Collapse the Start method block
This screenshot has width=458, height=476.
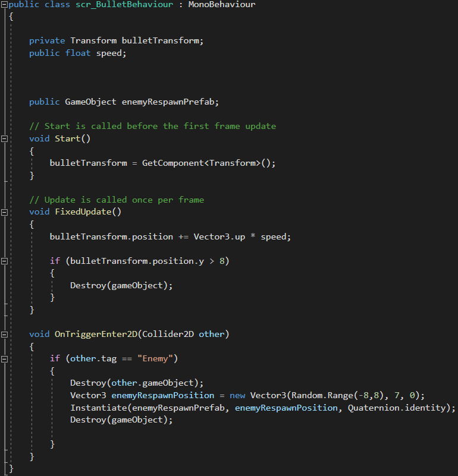click(x=4, y=139)
